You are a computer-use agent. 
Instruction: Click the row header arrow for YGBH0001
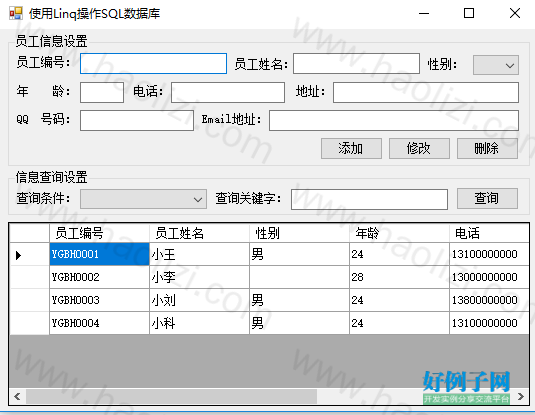[30, 255]
